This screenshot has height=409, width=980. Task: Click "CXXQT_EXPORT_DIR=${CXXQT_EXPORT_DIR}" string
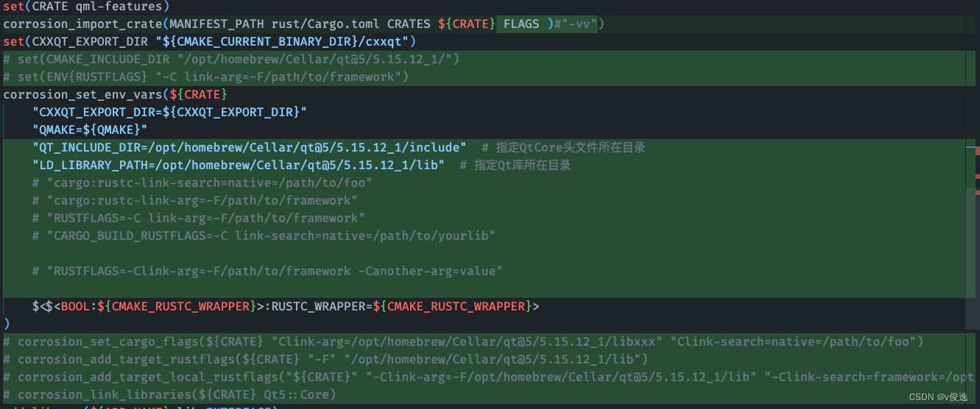(169, 112)
